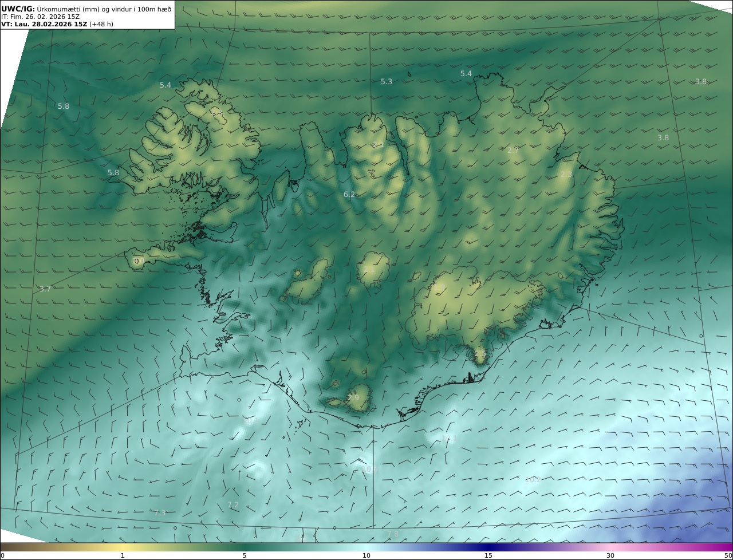Click the "5.3" value on the map

[387, 82]
